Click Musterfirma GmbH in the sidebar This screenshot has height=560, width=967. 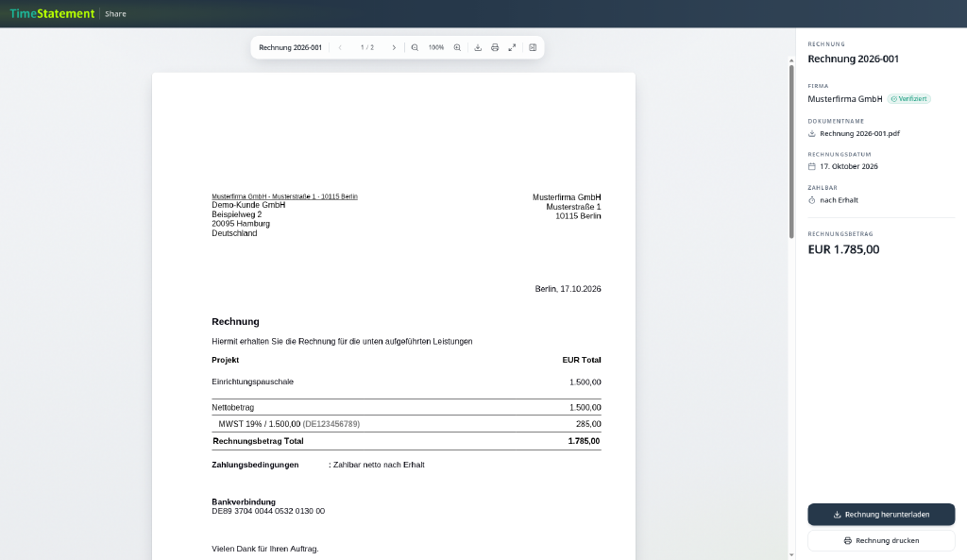(x=845, y=98)
